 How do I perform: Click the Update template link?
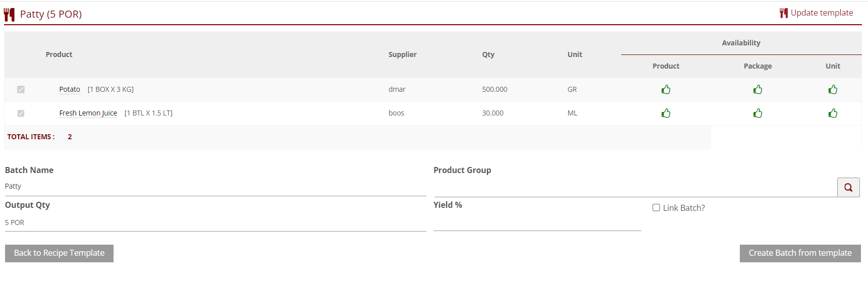click(x=821, y=13)
